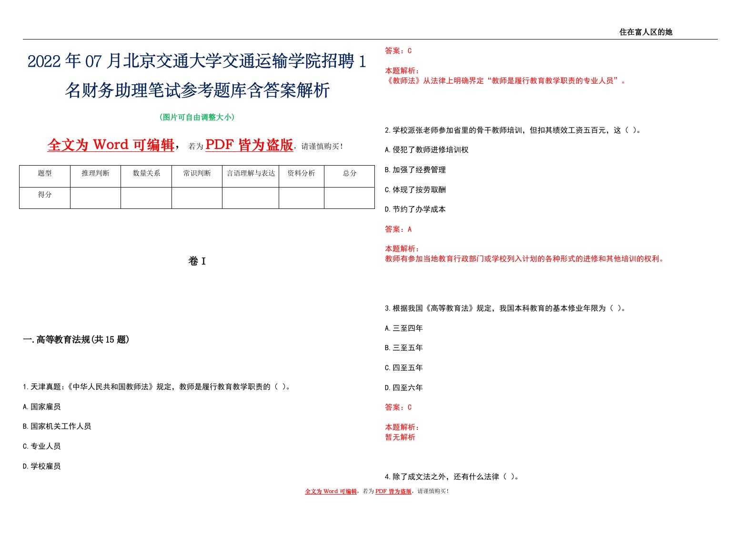Screen dimensions: 756x534
Task: Click question 3 about 高等教育法 修业年限
Action: 505,308
